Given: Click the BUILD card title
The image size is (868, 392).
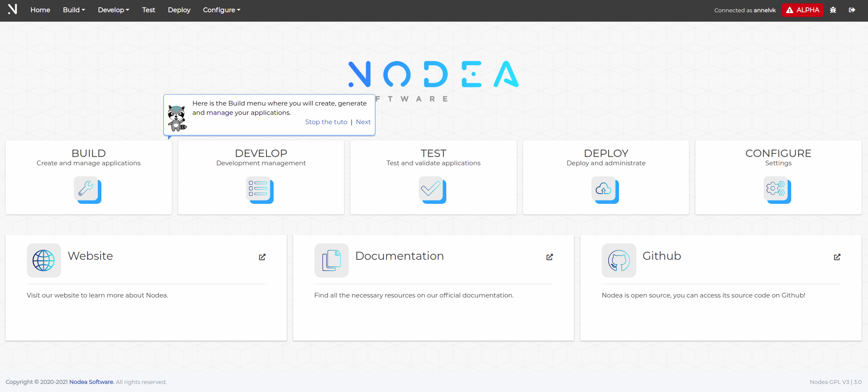Looking at the screenshot, I should (x=89, y=153).
